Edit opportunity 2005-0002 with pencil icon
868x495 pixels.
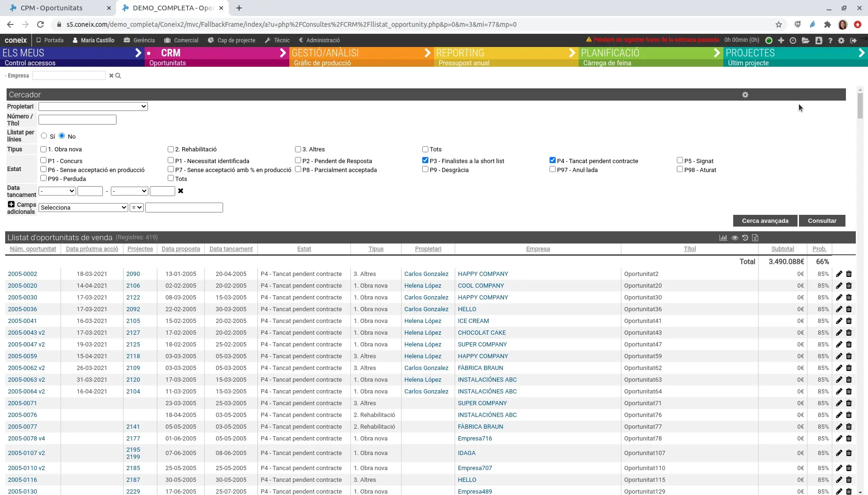click(839, 274)
